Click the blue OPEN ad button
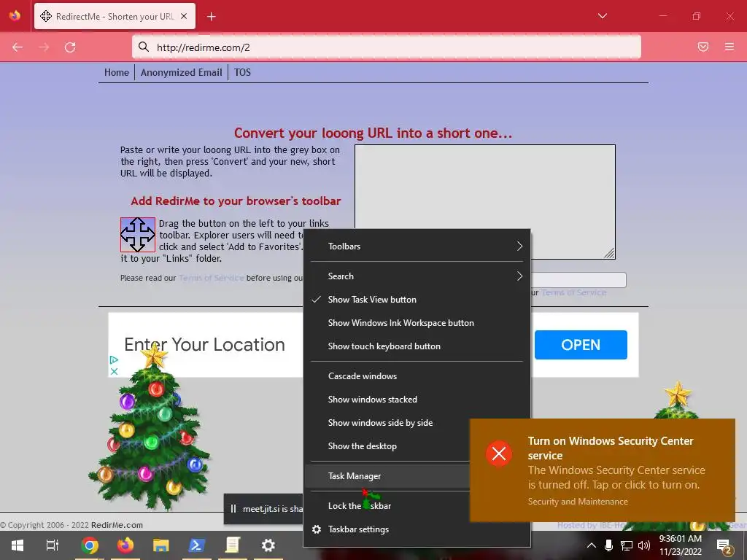This screenshot has width=747, height=560. point(581,345)
